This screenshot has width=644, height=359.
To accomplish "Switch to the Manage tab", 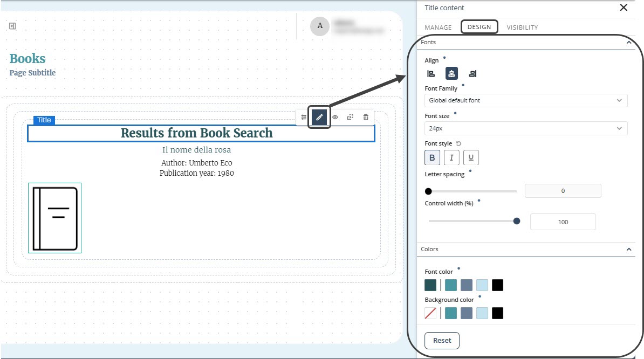I will click(438, 27).
